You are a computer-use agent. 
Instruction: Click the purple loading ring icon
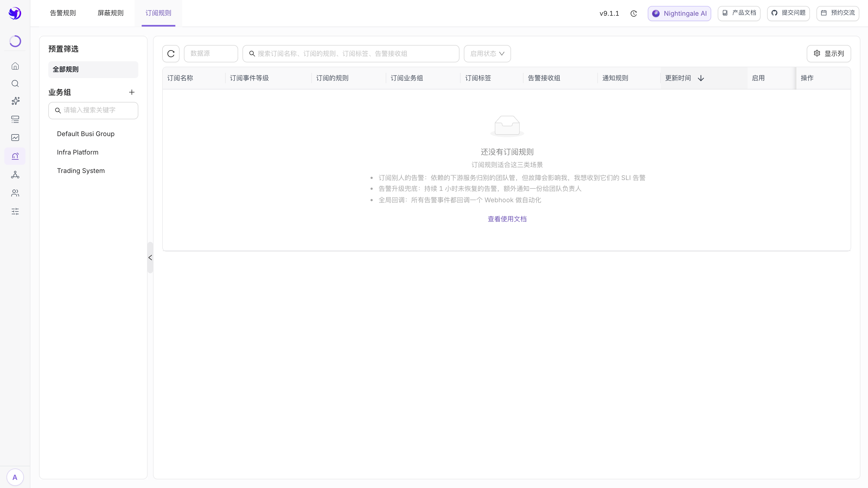15,41
